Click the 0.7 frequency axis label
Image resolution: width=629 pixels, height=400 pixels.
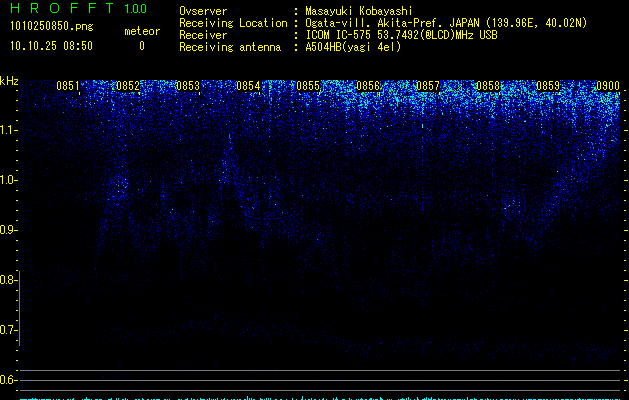pos(8,330)
